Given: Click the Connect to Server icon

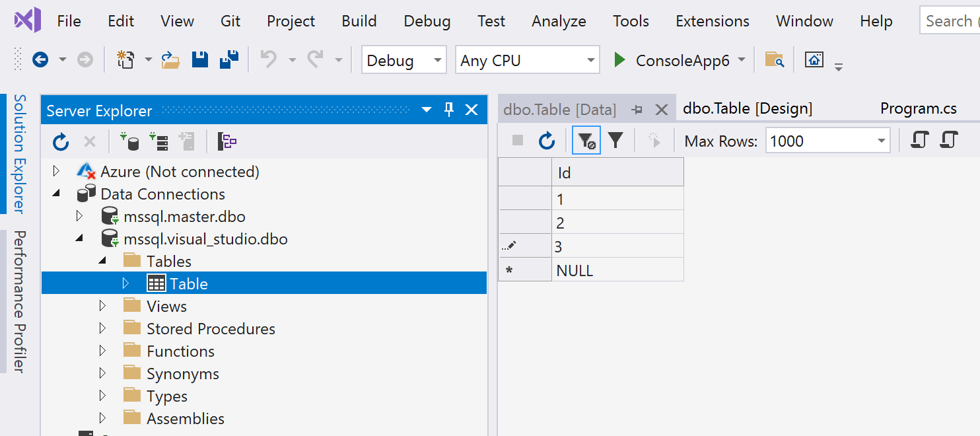Looking at the screenshot, I should point(158,141).
